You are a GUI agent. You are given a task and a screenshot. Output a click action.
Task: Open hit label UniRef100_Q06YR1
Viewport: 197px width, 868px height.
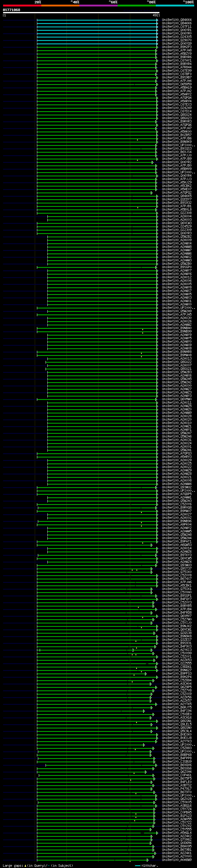click(177, 30)
